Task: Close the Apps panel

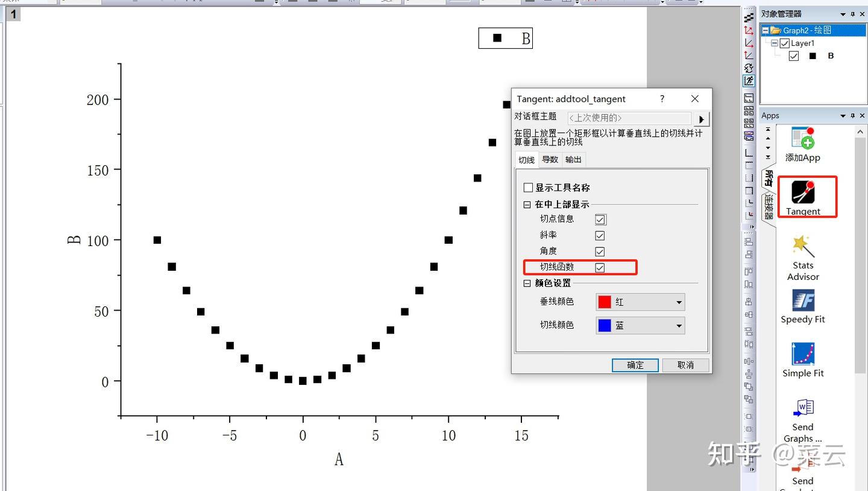Action: [863, 115]
